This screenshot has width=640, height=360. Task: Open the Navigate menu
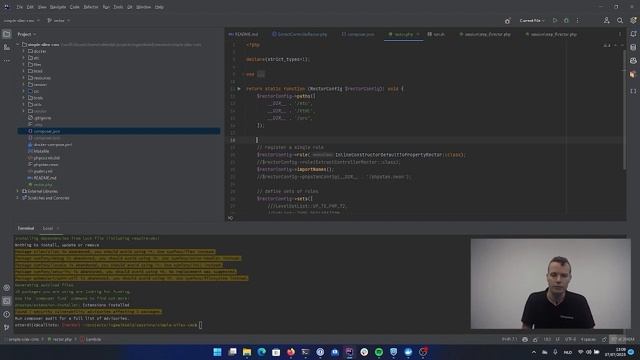tap(58, 7)
